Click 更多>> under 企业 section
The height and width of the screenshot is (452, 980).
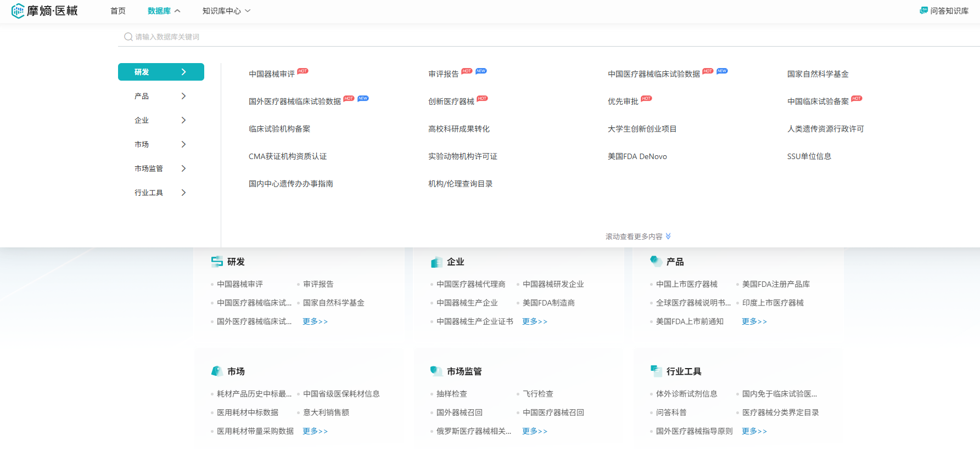(x=535, y=321)
